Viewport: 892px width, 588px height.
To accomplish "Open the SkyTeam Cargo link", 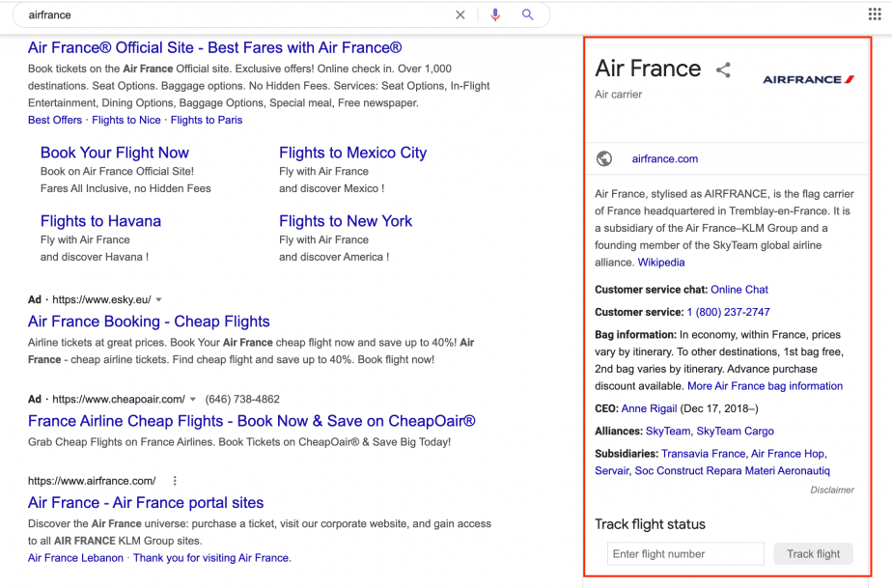I will pos(735,431).
